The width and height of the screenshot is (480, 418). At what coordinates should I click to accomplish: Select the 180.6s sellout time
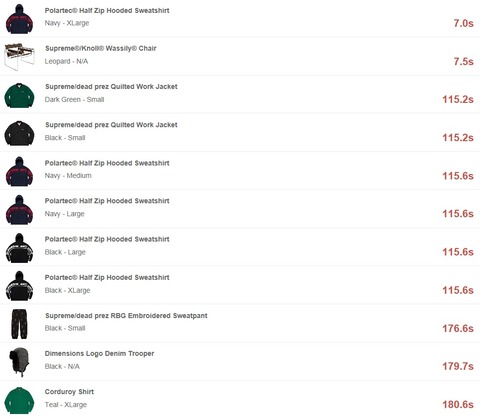(458, 405)
